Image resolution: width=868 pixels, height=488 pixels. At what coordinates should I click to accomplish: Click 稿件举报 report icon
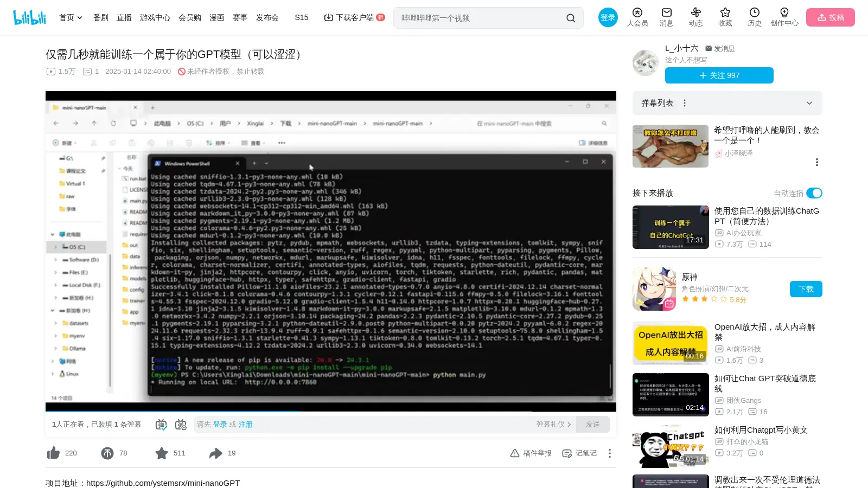click(x=531, y=453)
